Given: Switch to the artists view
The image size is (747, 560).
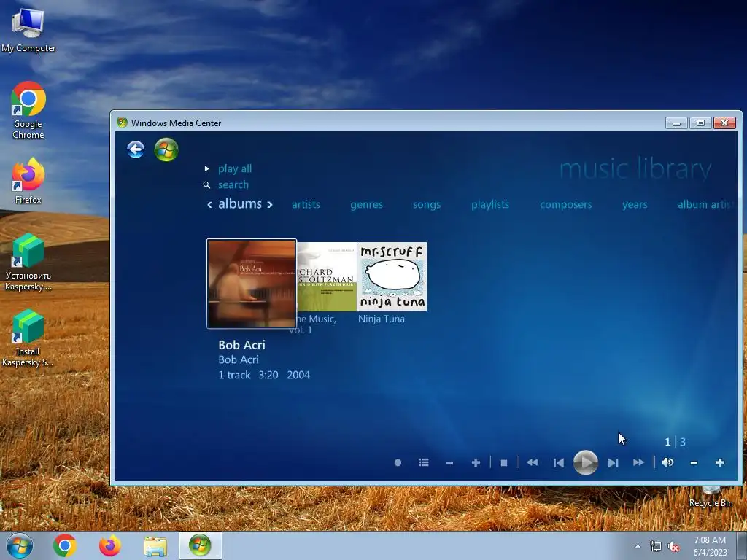Looking at the screenshot, I should [x=306, y=204].
